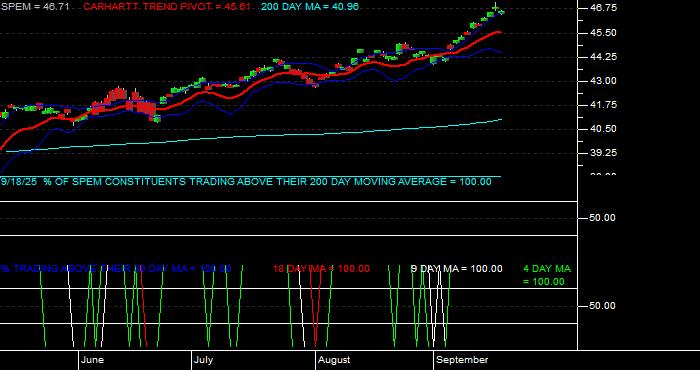The image size is (700, 370).
Task: Select the CARHARTT TREND PIVOT red label
Action: 167,7
